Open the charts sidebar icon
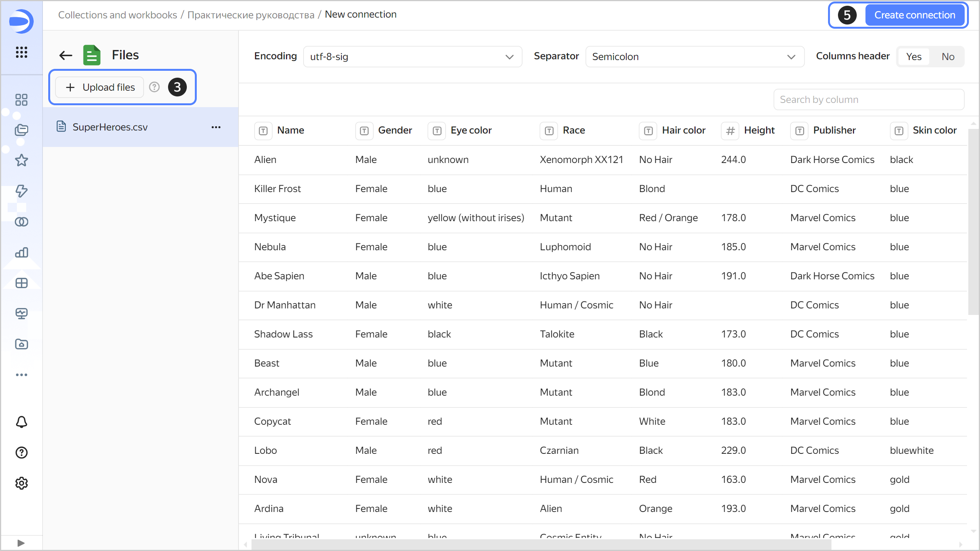 (21, 253)
